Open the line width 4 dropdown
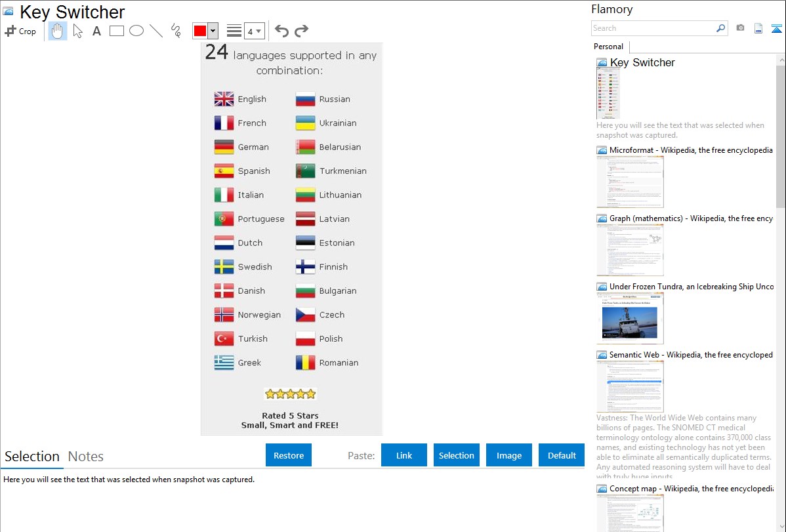786x532 pixels. [254, 31]
